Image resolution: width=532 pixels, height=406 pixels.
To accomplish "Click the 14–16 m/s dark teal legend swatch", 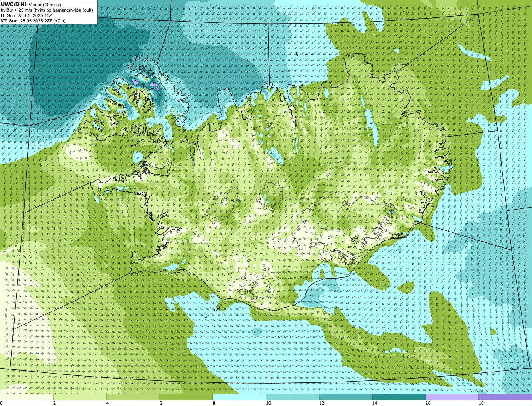I will (399, 397).
